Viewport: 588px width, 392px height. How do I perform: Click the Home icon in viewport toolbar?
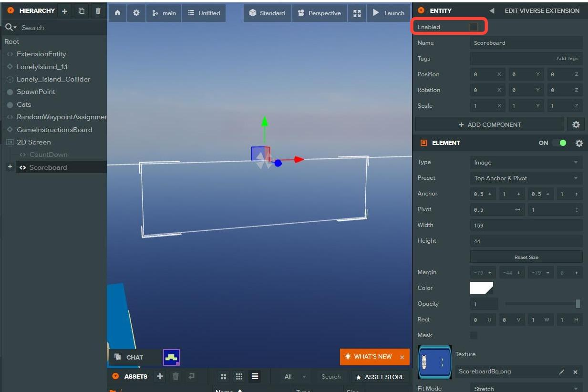[x=117, y=13]
